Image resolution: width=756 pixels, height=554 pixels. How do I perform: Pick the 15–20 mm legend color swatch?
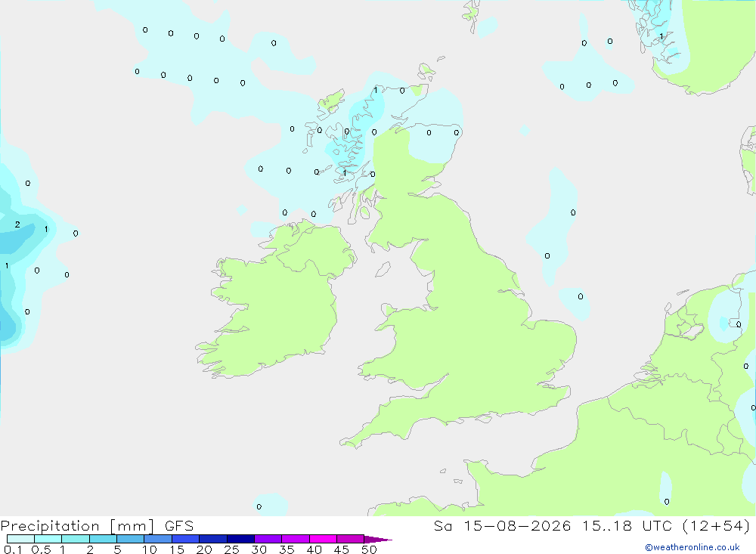(186, 539)
